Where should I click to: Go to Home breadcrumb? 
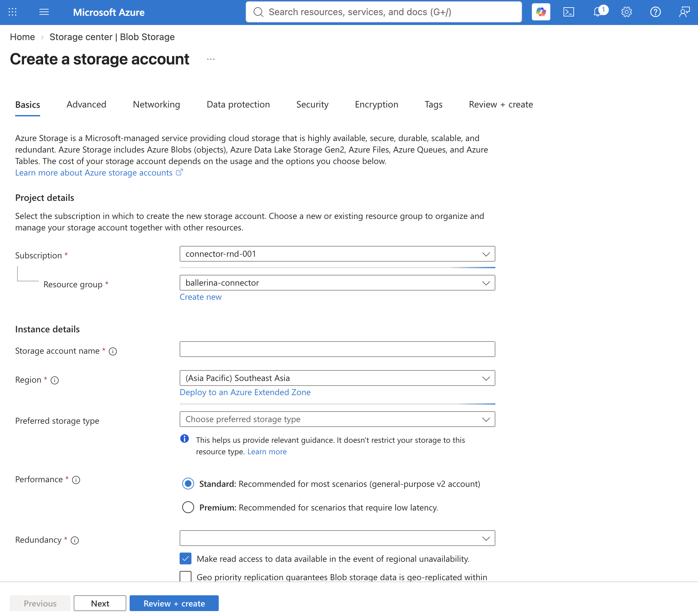coord(22,37)
